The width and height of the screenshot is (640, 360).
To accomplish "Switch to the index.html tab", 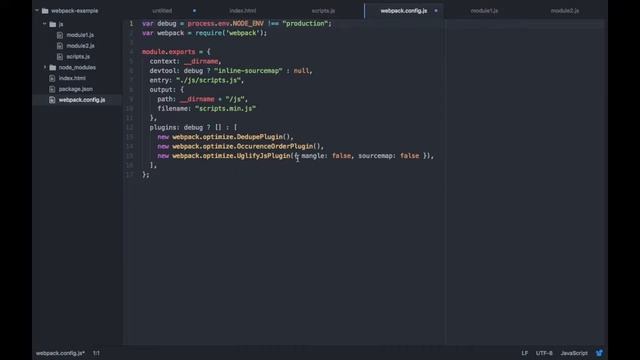I will (243, 11).
